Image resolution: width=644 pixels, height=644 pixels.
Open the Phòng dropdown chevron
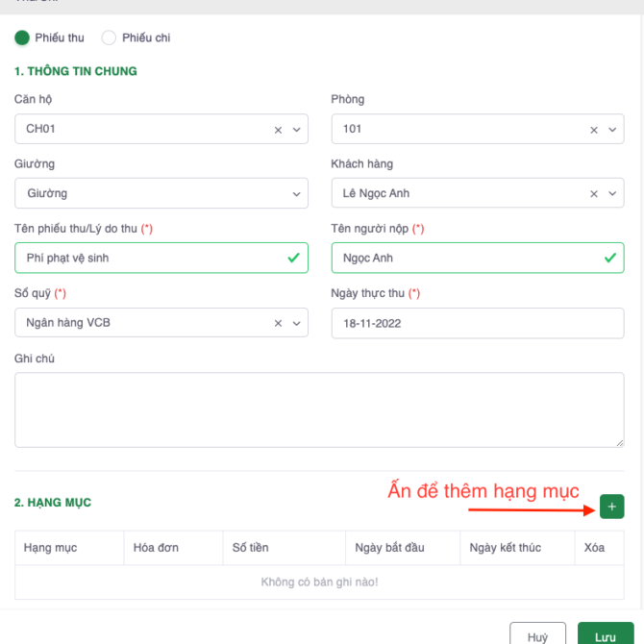(x=612, y=130)
